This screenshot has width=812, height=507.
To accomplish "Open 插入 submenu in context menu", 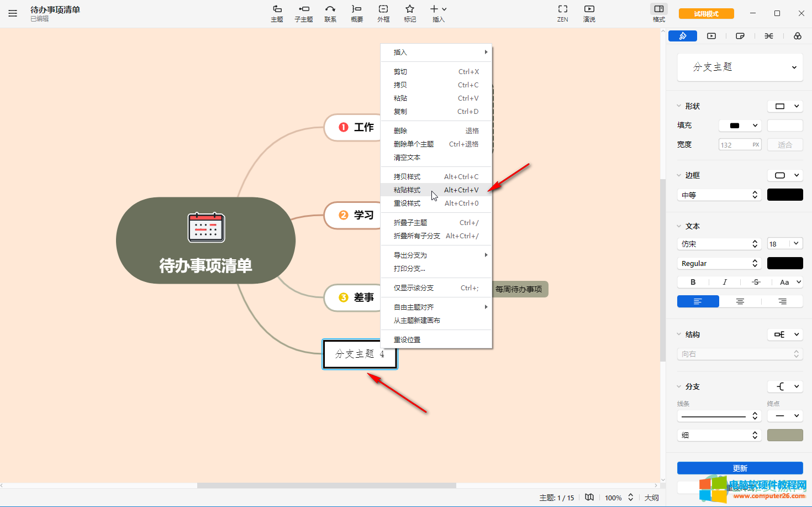I will pyautogui.click(x=436, y=52).
